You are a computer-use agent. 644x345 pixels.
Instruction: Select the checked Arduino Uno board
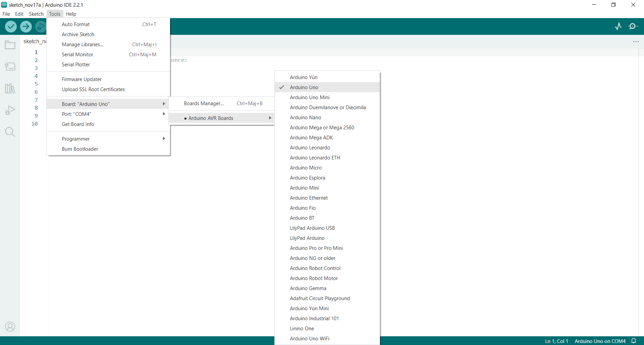click(x=327, y=87)
